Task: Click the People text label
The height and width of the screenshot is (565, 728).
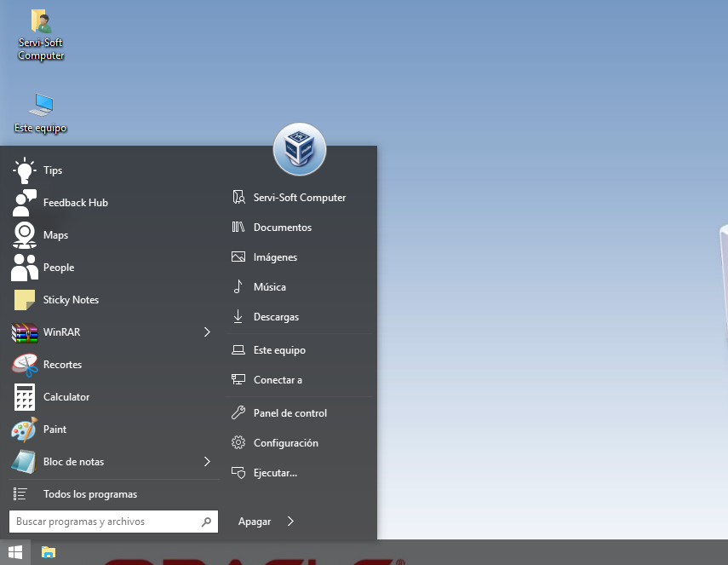Action: pos(59,268)
